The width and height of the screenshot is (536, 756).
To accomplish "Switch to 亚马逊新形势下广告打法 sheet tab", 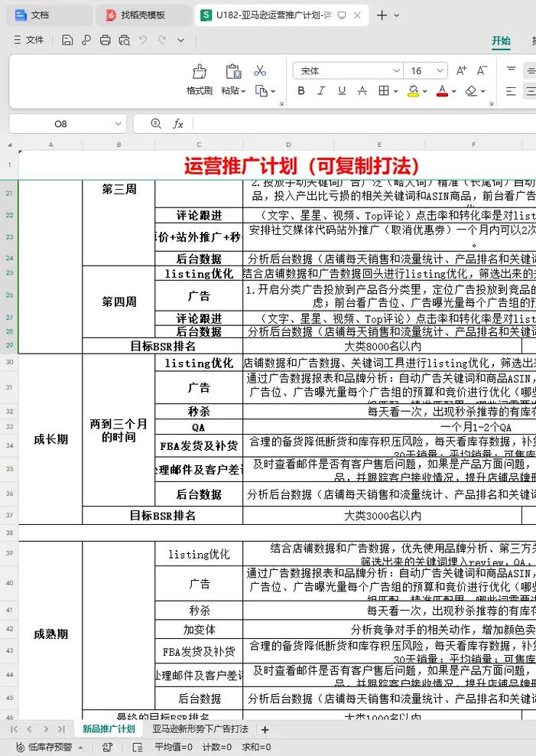I will pos(200,728).
